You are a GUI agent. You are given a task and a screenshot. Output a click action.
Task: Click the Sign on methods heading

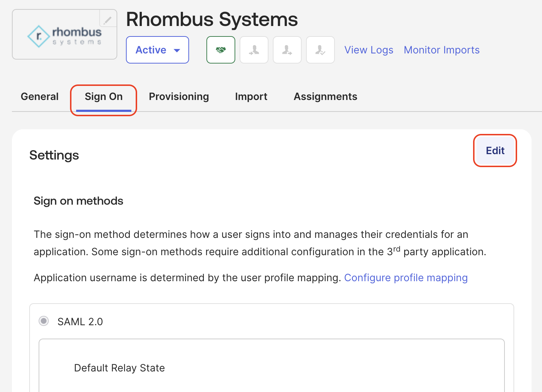click(78, 201)
